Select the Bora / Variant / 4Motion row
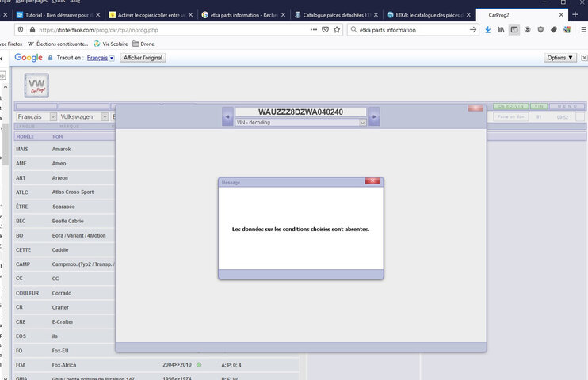This screenshot has width=588, height=380. click(x=65, y=236)
